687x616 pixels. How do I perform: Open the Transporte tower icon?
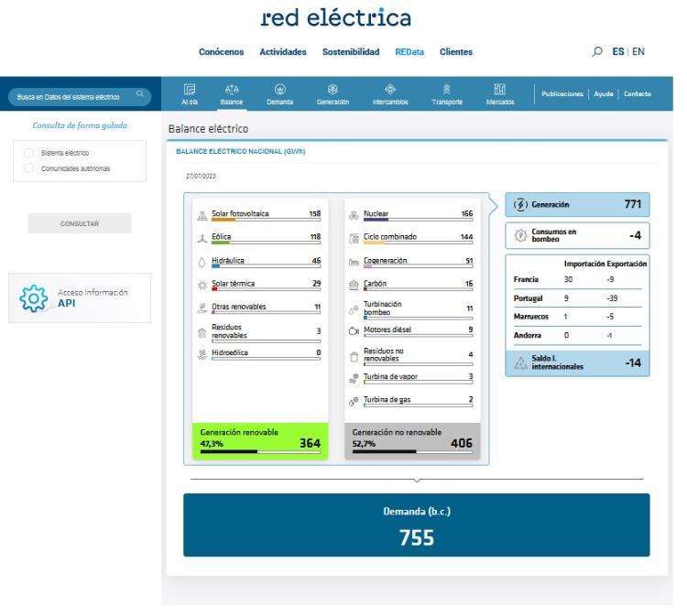[447, 90]
